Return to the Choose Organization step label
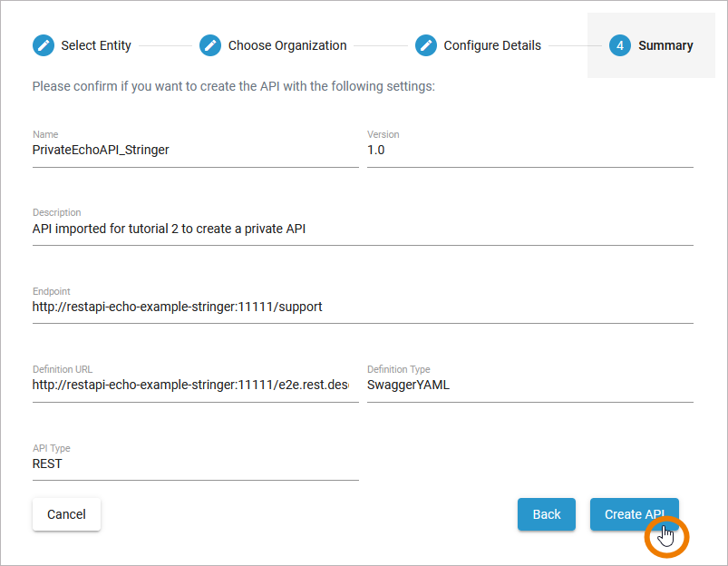The image size is (728, 566). [287, 45]
